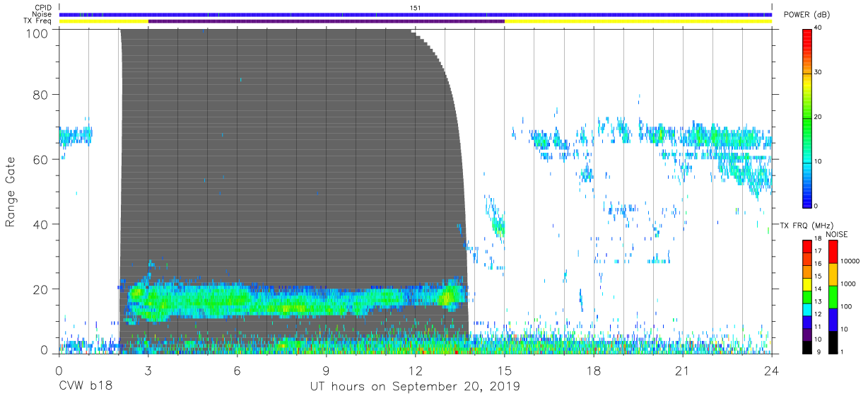The width and height of the screenshot is (868, 401).
Task: Click the x-axis tick label '21'
Action: pos(682,369)
